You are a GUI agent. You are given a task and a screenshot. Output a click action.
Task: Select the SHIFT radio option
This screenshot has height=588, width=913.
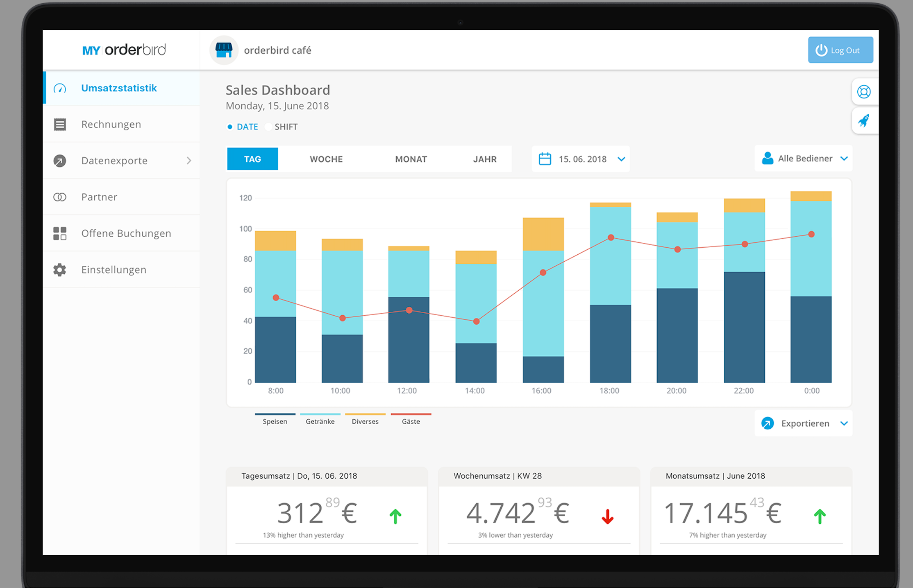[268, 127]
